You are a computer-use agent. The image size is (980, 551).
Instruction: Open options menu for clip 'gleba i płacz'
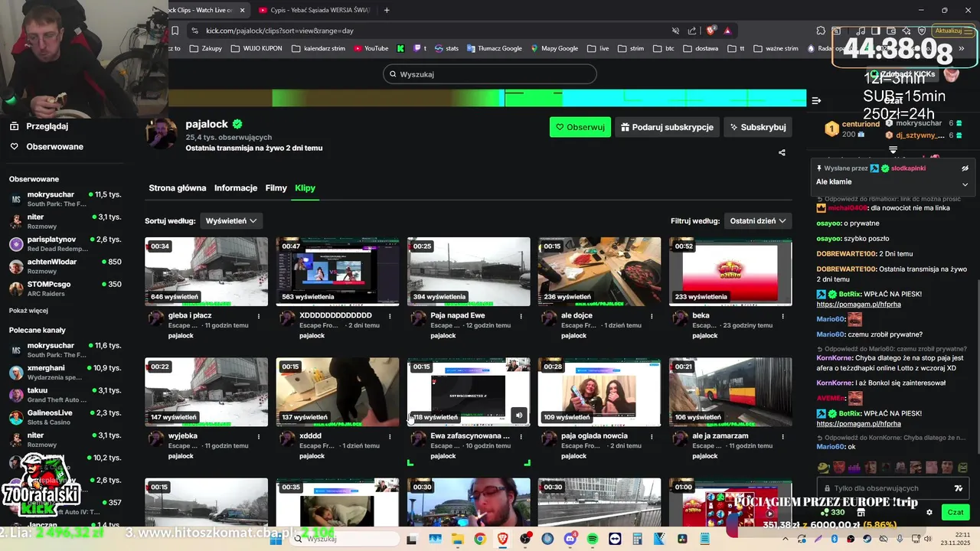pos(259,315)
